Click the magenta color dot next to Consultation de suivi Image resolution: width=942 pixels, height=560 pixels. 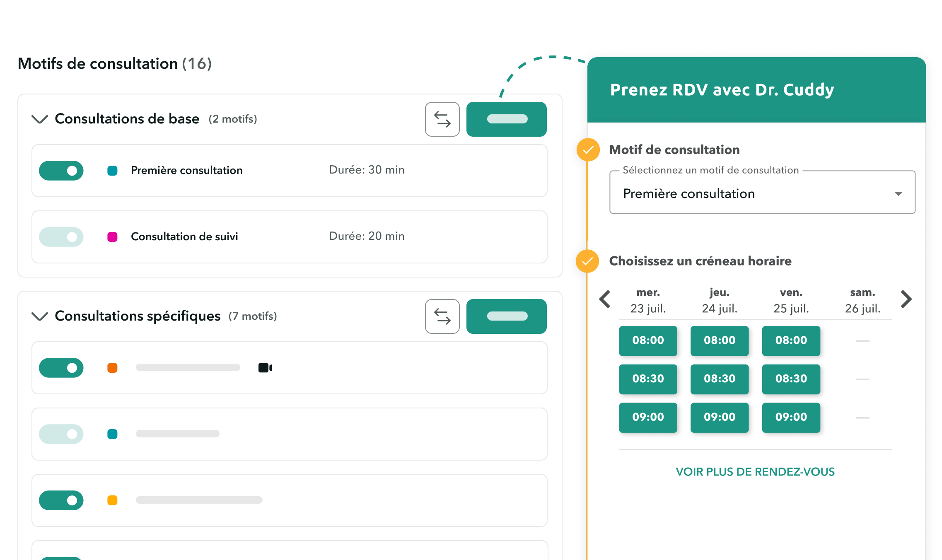[x=112, y=237]
